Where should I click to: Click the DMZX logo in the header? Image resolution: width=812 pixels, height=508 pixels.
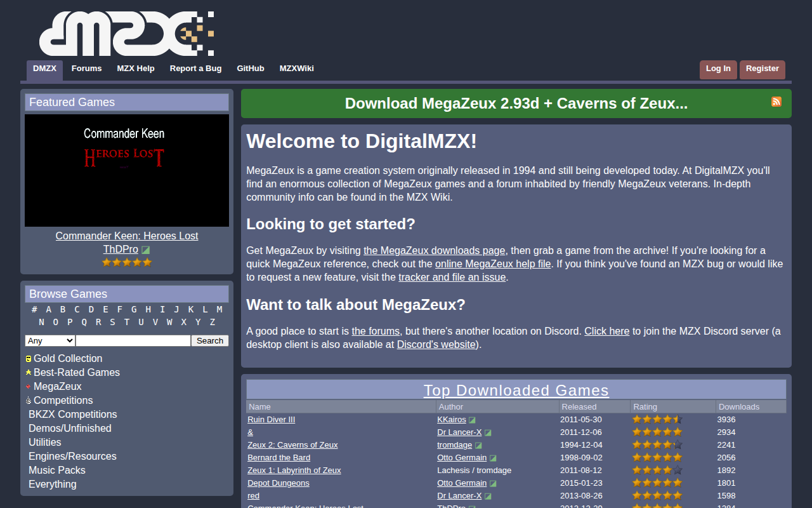pos(126,34)
